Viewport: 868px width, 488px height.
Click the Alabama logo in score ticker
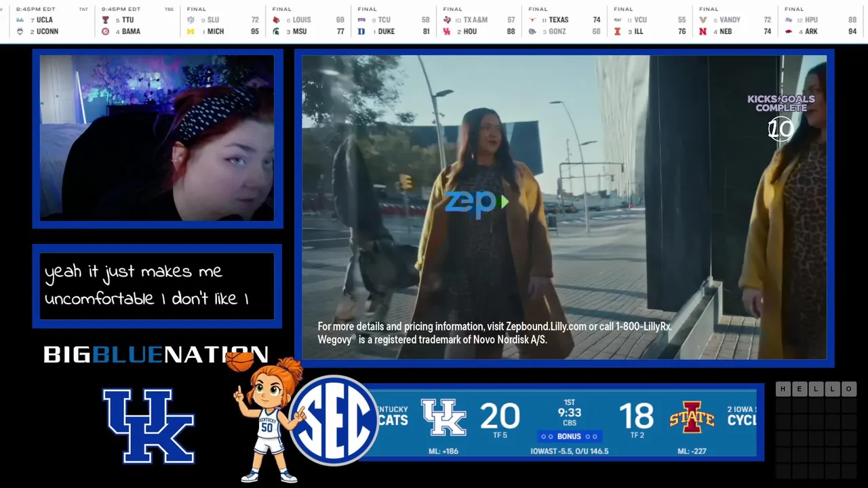[105, 31]
